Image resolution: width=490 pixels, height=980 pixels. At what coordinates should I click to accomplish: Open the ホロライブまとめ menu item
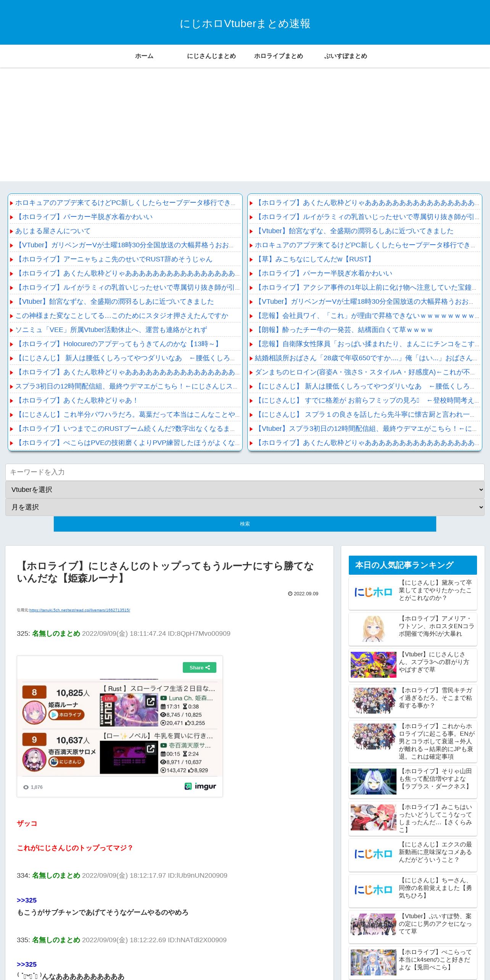[279, 56]
